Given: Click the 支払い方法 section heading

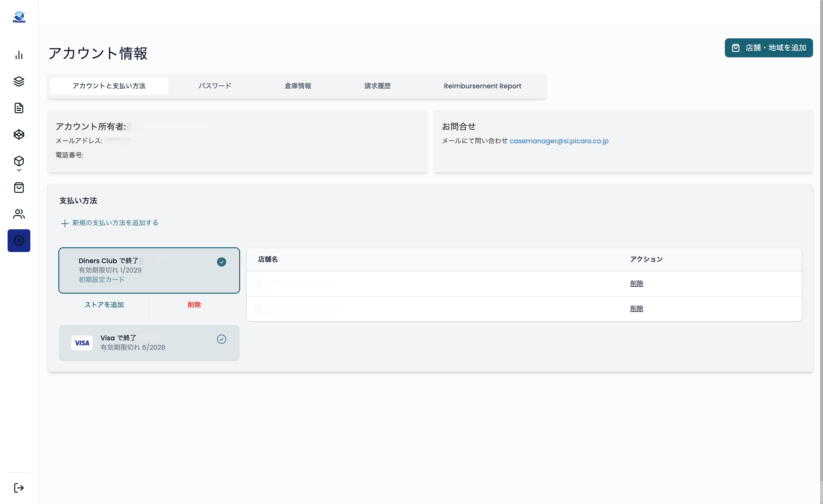Looking at the screenshot, I should pos(78,201).
